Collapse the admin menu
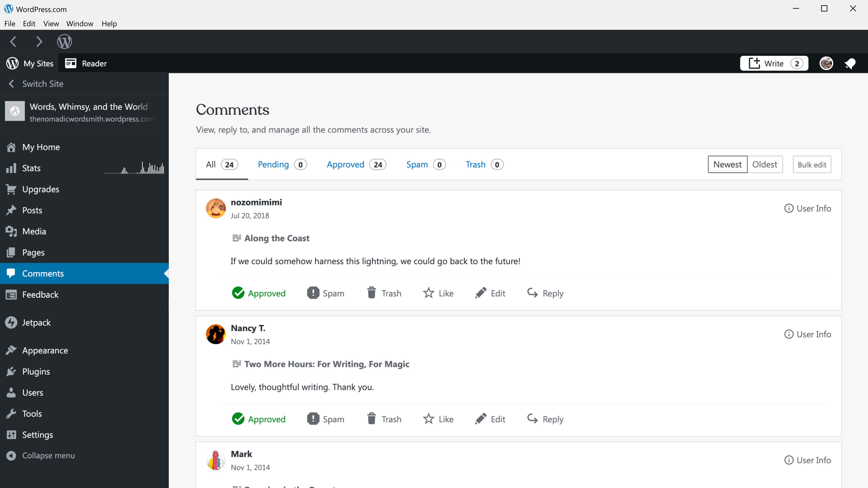Viewport: 868px width, 488px height. pos(48,455)
